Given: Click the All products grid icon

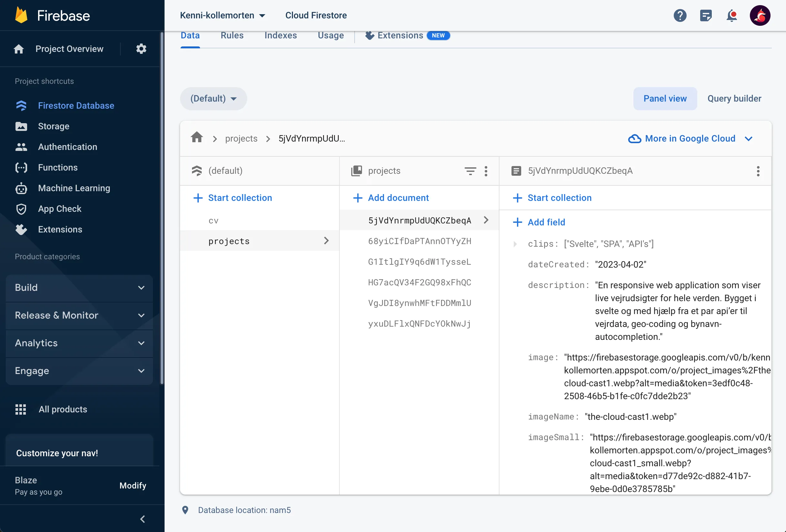Looking at the screenshot, I should 21,409.
